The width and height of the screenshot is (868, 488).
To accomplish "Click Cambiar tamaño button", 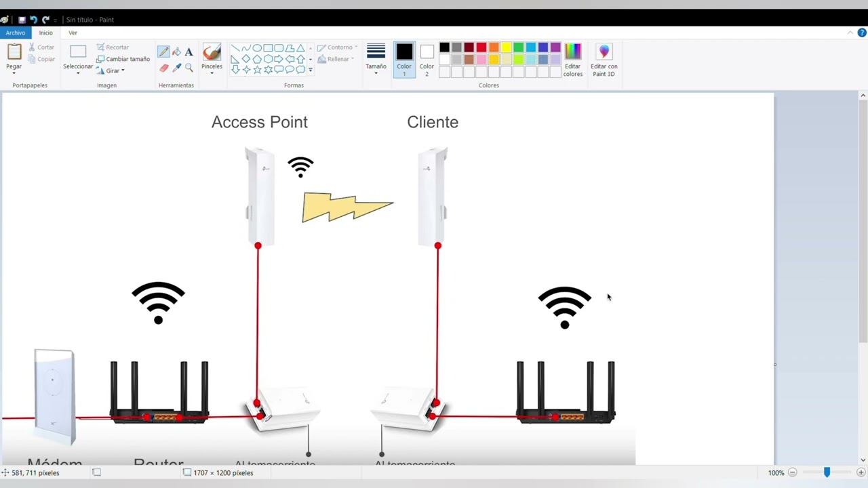I will (x=123, y=59).
